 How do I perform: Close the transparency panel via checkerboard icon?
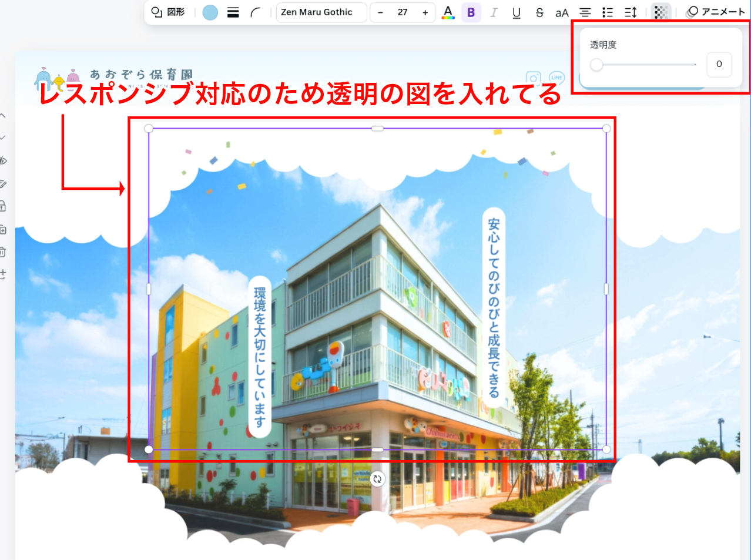pos(661,12)
